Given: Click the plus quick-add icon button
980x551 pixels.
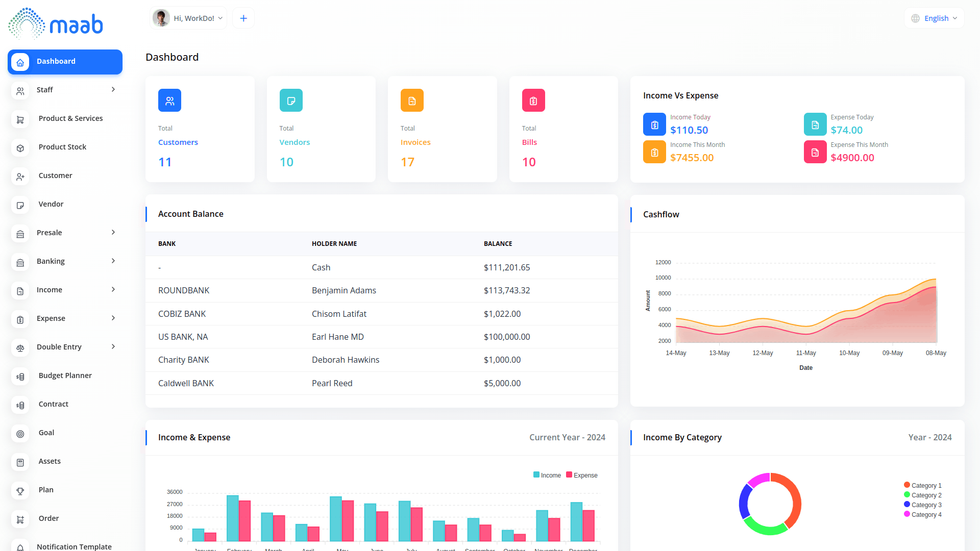Looking at the screenshot, I should (243, 18).
